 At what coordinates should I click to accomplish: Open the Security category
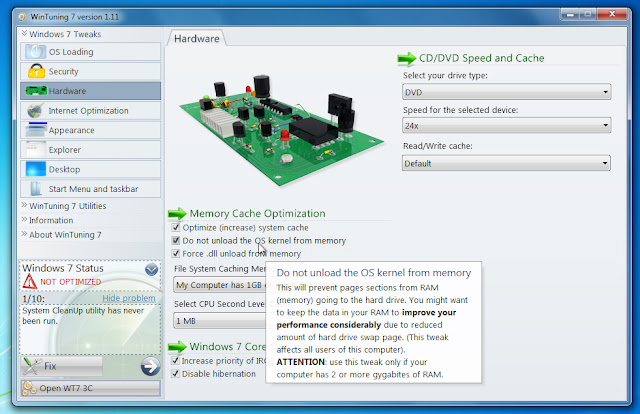(90, 71)
